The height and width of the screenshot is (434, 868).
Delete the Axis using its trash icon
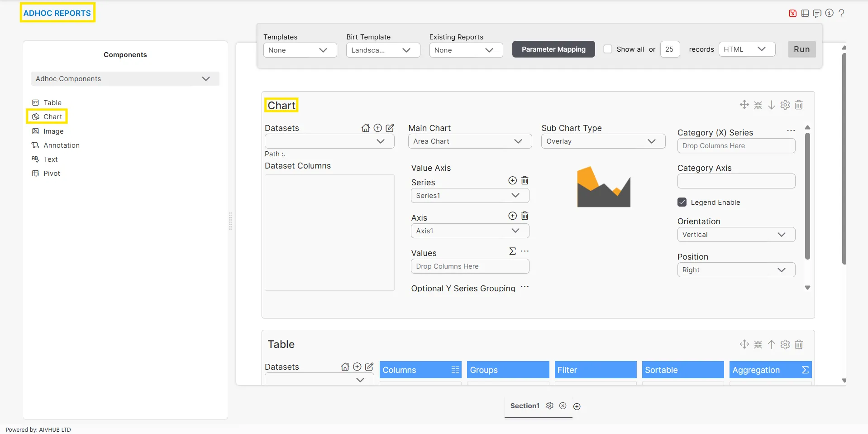tap(525, 216)
